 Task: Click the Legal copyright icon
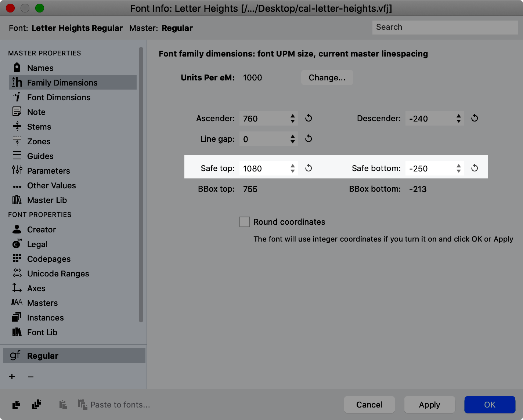click(x=17, y=243)
